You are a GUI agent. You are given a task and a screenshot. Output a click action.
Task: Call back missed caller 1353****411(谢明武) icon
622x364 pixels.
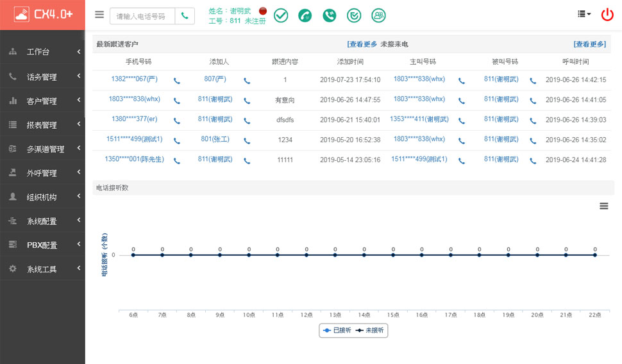pos(462,121)
